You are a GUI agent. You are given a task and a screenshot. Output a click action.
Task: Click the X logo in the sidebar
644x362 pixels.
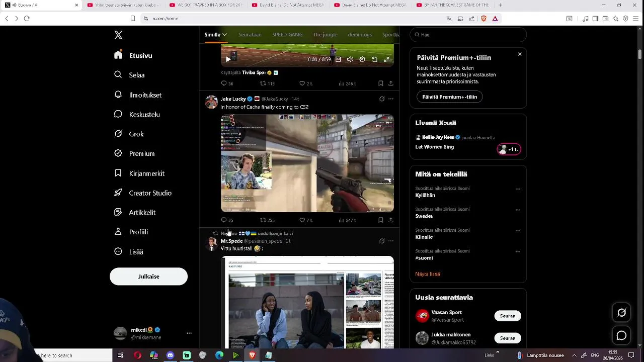pos(118,35)
